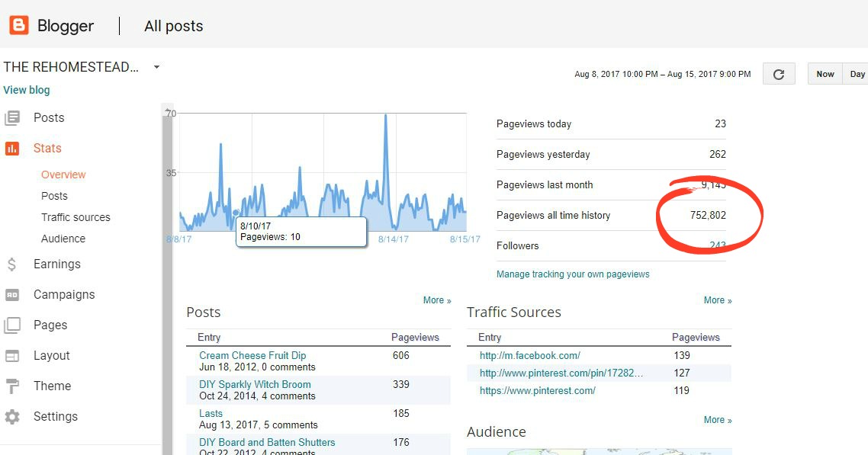Refresh stats with the reload button
The width and height of the screenshot is (868, 455).
click(x=779, y=74)
